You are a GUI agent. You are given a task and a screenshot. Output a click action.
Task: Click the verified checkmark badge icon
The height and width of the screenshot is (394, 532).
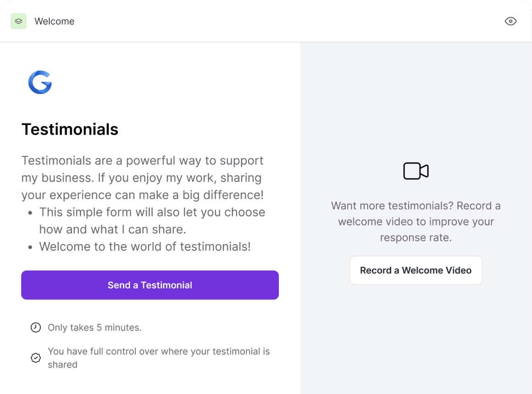36,358
